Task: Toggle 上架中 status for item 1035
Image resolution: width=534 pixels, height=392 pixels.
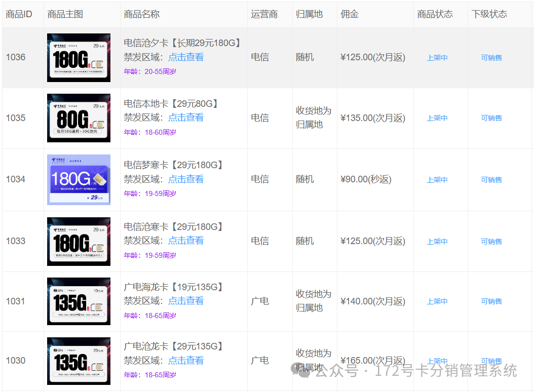Action: click(x=437, y=118)
